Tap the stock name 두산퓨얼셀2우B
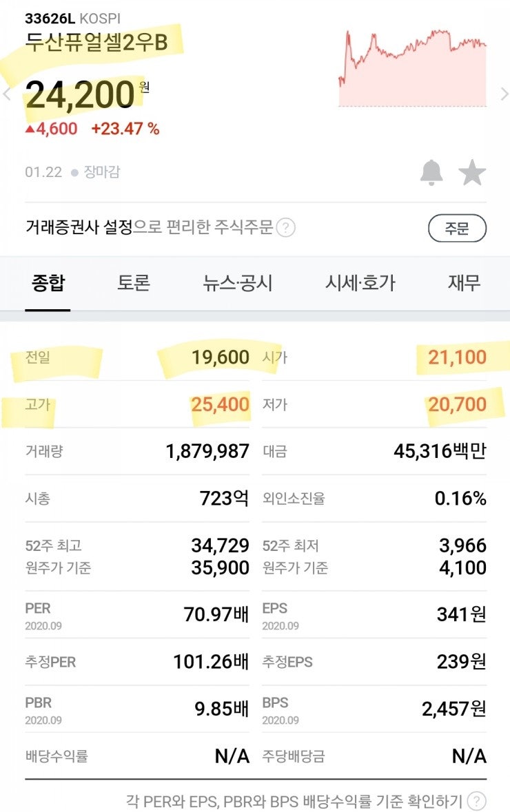Screen dimensions: 510x812 [x=95, y=41]
